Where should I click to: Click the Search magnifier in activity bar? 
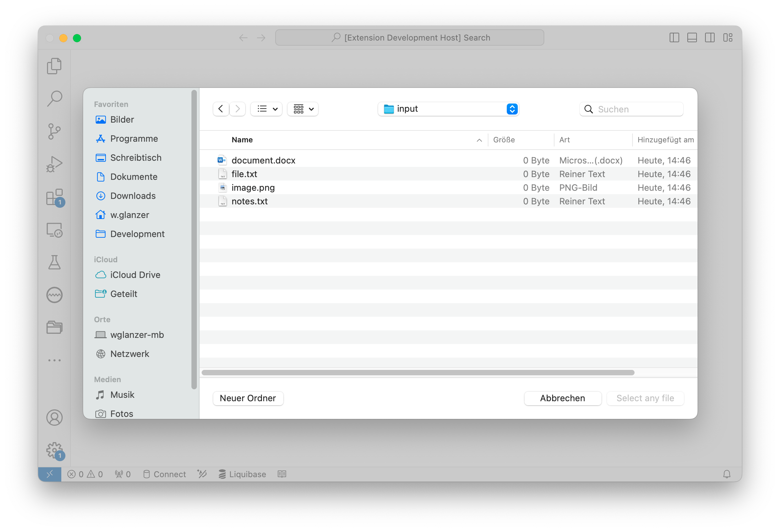click(54, 98)
